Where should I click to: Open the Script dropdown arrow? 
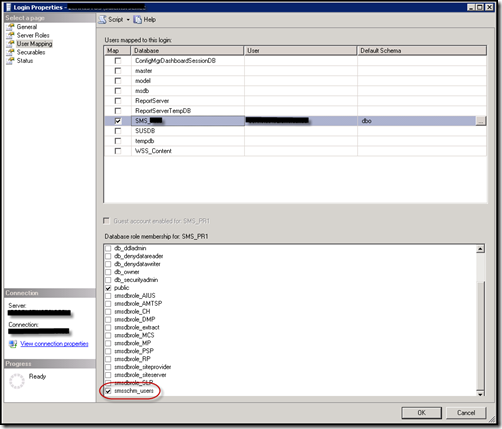128,20
